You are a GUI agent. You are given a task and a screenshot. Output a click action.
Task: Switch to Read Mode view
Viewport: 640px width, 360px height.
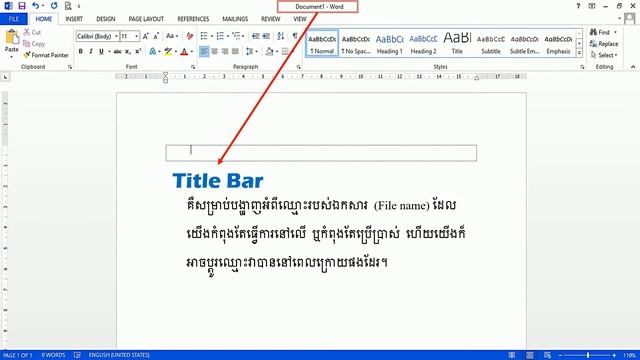511,355
